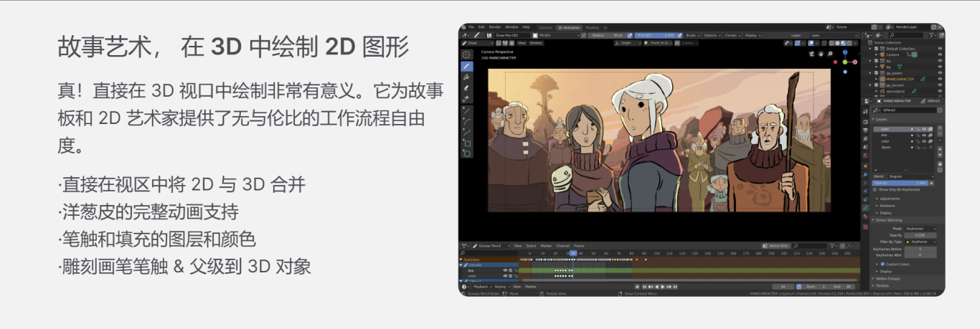Select the Arc primitive tool

point(466,122)
